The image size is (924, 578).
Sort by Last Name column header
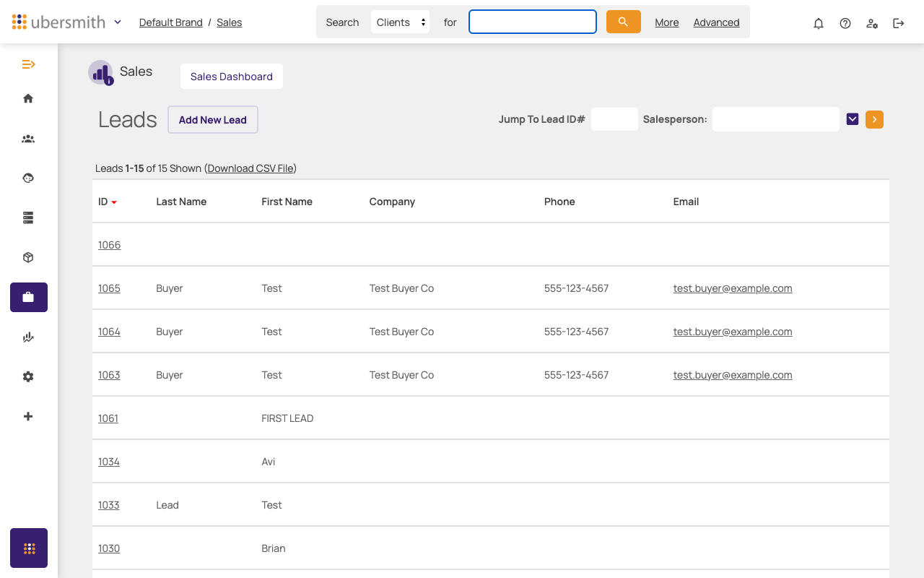[181, 202]
